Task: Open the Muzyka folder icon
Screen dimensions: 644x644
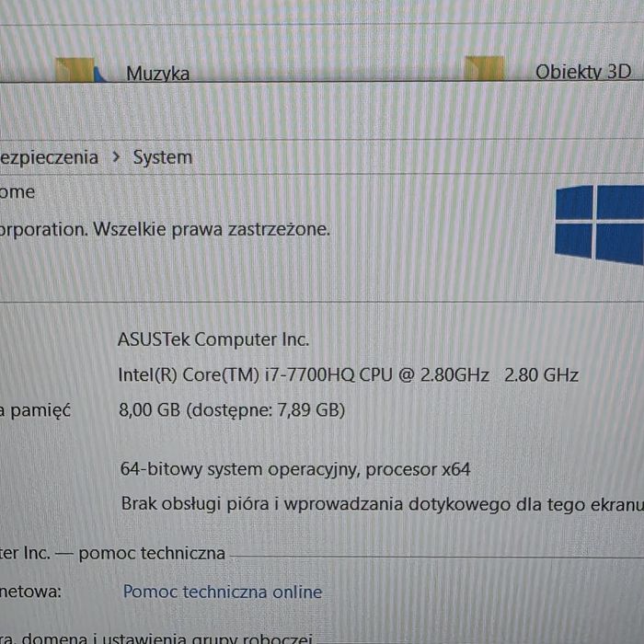Action: 79,70
